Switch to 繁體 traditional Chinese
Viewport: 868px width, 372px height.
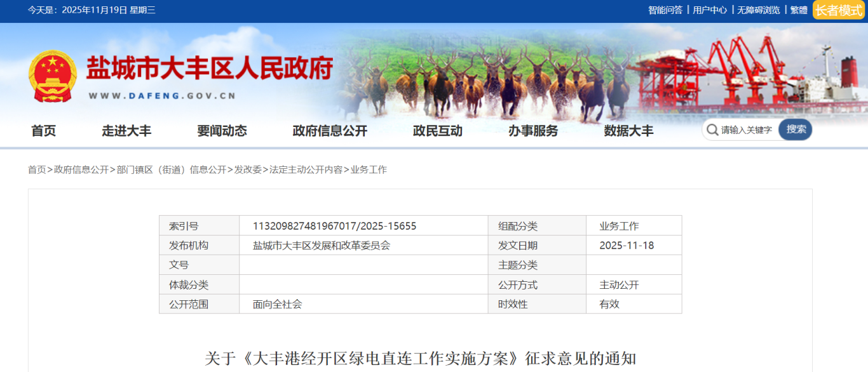[799, 10]
